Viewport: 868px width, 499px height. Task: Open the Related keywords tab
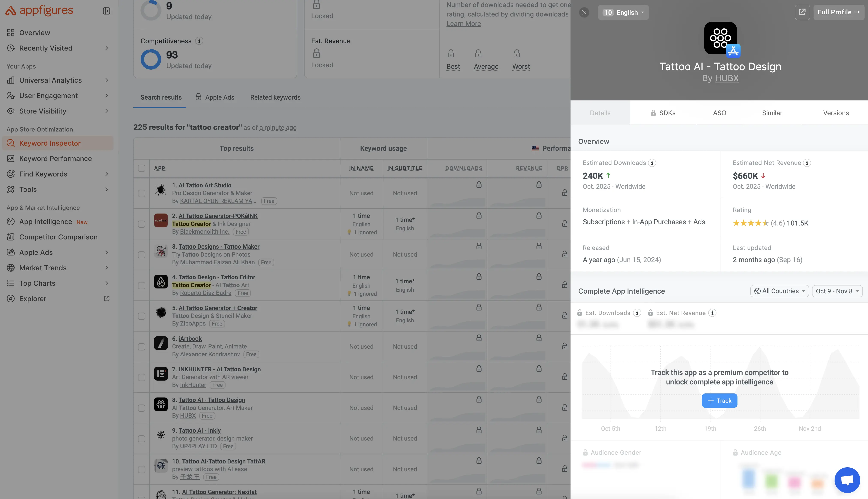pyautogui.click(x=275, y=97)
